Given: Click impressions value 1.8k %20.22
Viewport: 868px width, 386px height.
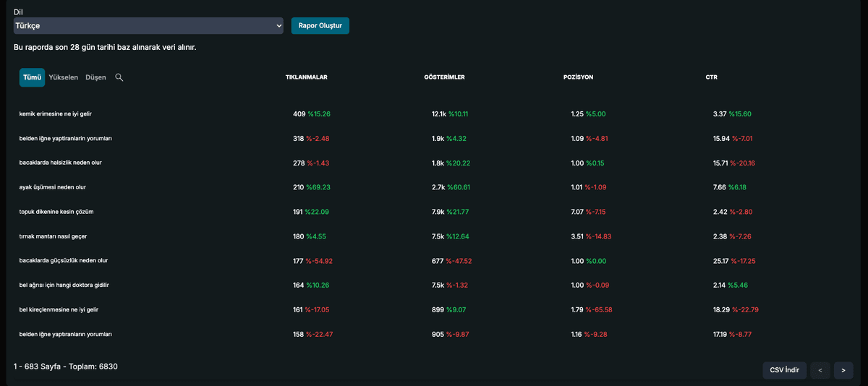Looking at the screenshot, I should coord(451,163).
